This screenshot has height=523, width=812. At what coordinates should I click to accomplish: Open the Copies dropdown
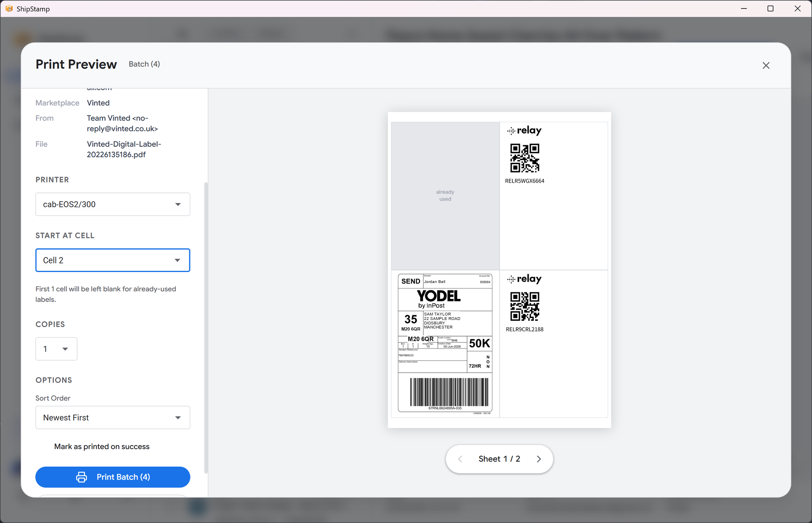pyautogui.click(x=56, y=349)
